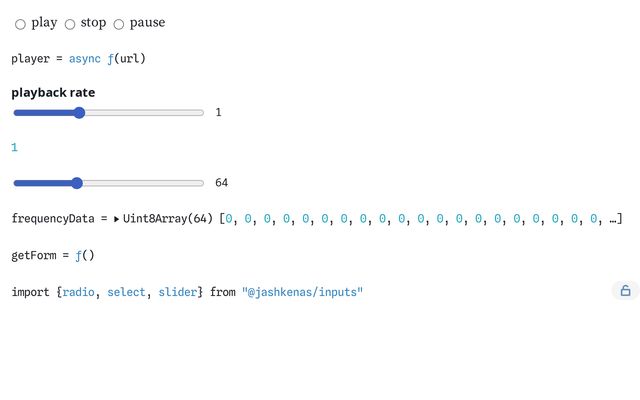
Task: Click the select import name
Action: 127,292
